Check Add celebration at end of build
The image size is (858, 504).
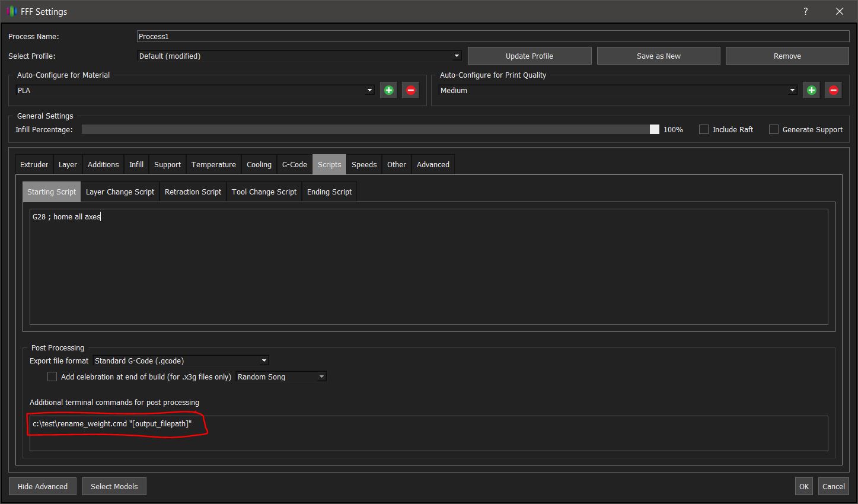pyautogui.click(x=52, y=377)
